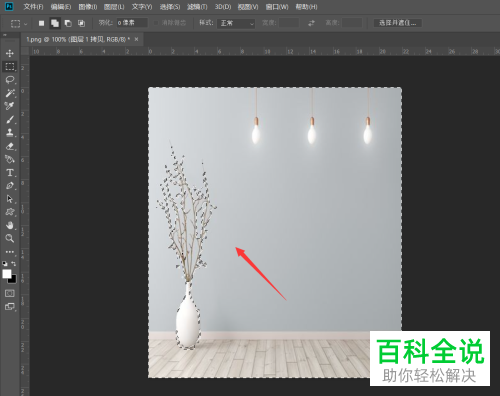Open the marquee tool preset picker
The width and height of the screenshot is (500, 396).
point(19,23)
